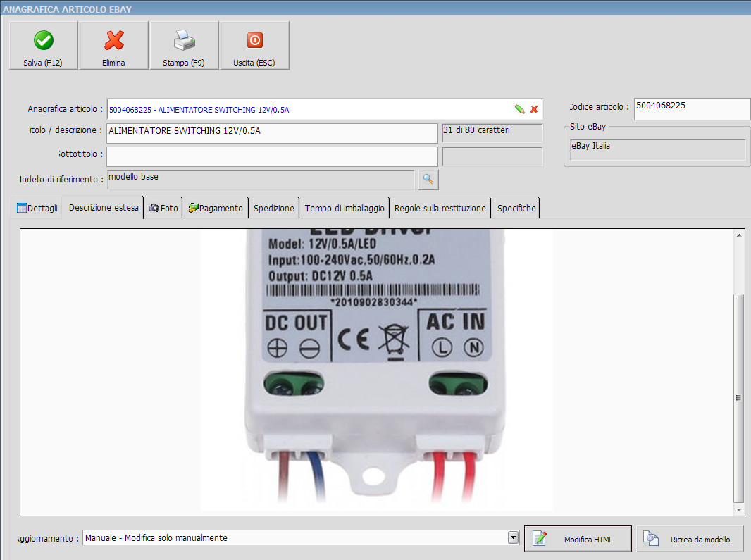Viewport: 751px width, 560px height.
Task: Click the printer Stampa (F9) button
Action: (184, 46)
